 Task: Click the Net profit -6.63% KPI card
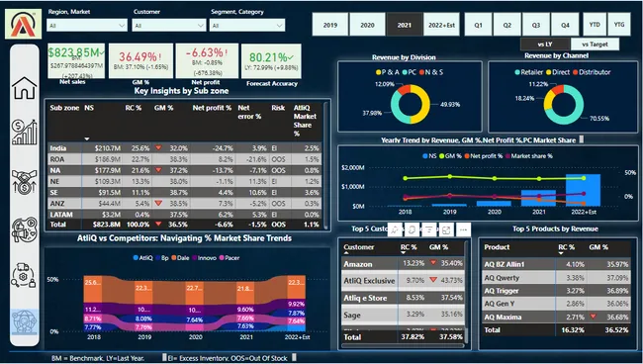[x=207, y=60]
